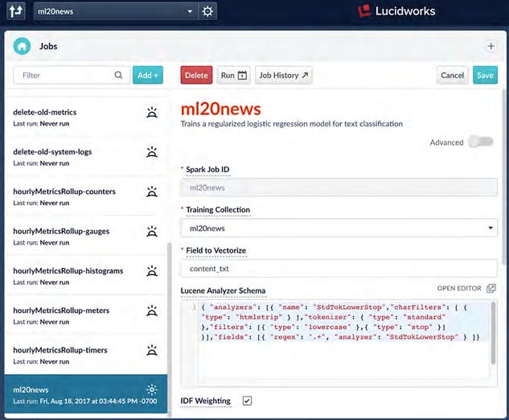Open Job History link
Screen dimensions: 509x420
point(284,76)
